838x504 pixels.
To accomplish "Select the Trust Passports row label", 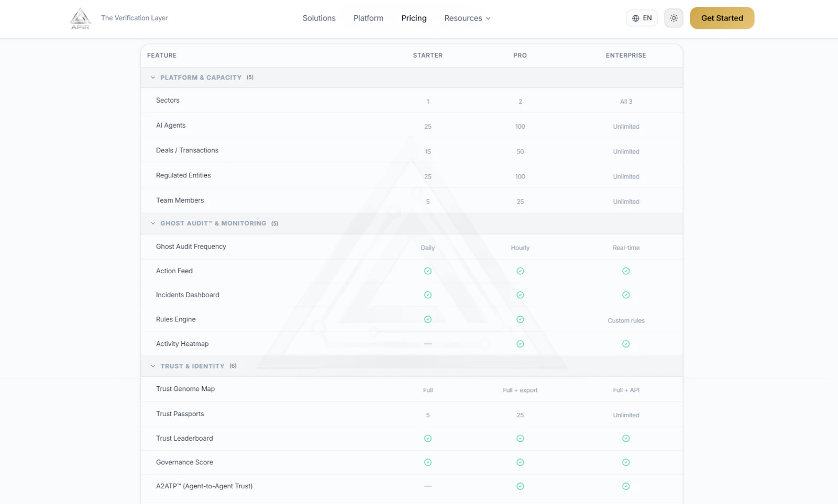I will tap(180, 414).
